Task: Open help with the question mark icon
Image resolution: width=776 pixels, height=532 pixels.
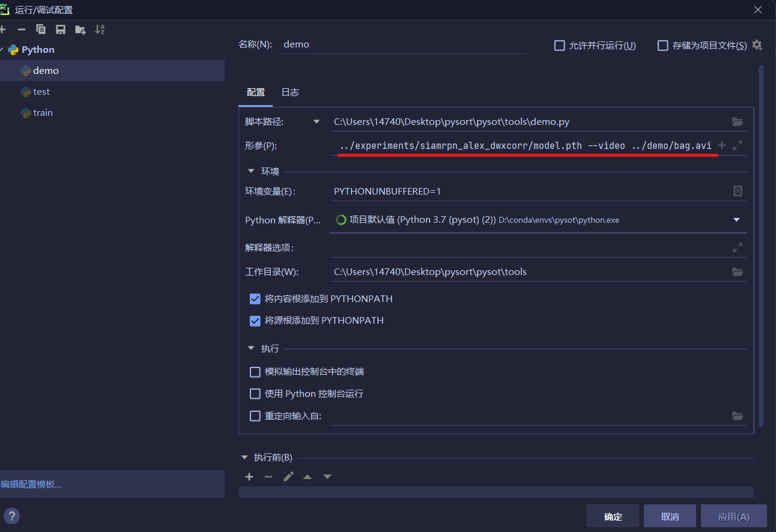Action: click(12, 516)
